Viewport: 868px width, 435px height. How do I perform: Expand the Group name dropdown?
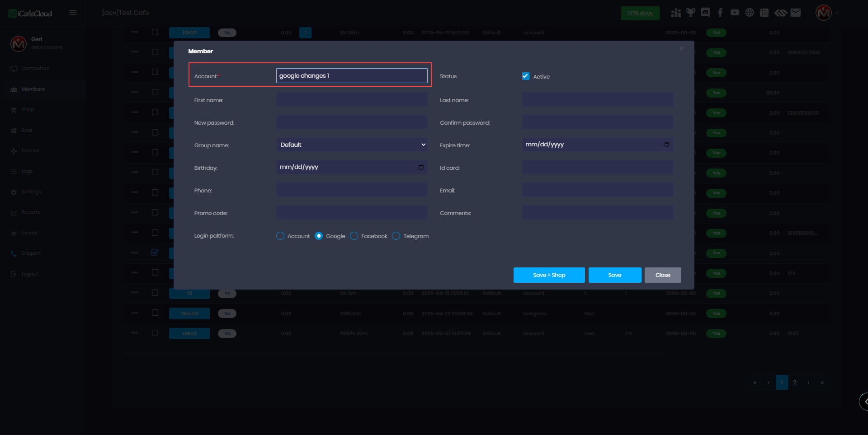(352, 145)
